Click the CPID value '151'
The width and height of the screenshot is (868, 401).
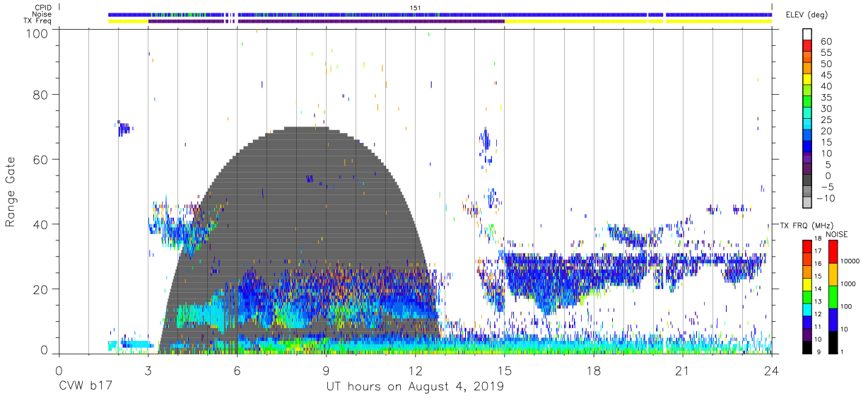point(416,8)
